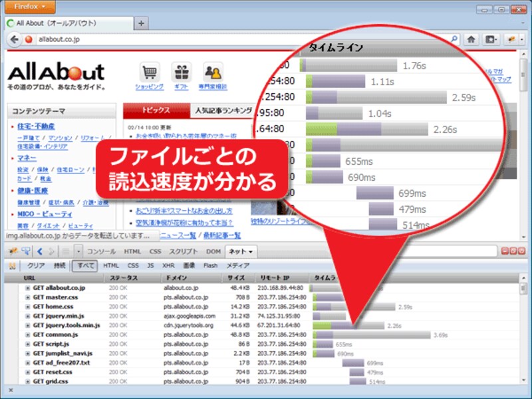Open a new tab with plus button
The image size is (532, 399).
click(141, 23)
